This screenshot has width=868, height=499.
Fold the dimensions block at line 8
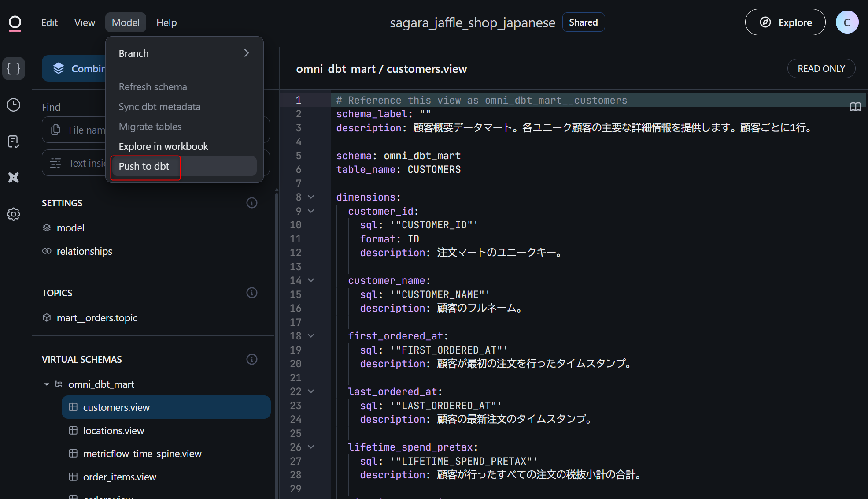(x=311, y=197)
